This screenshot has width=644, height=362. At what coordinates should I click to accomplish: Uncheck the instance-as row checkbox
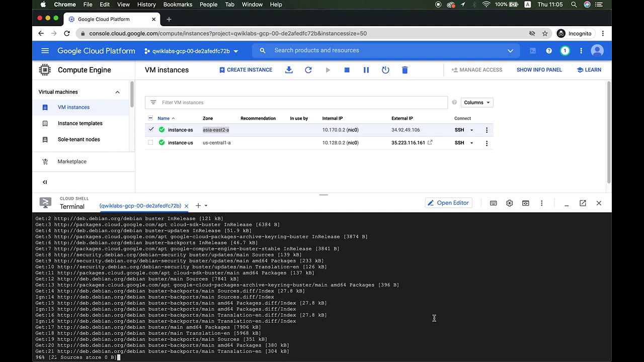pos(151,129)
